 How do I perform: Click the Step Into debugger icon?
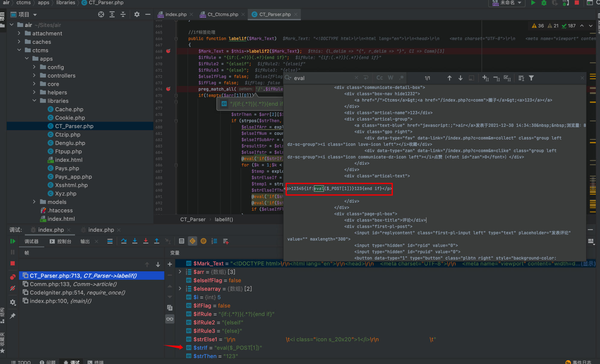135,241
